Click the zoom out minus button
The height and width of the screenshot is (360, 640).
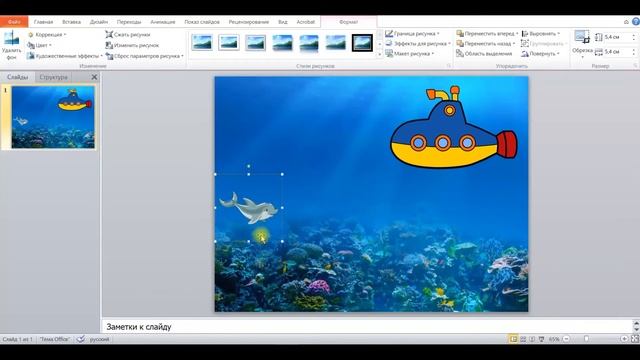(567, 339)
